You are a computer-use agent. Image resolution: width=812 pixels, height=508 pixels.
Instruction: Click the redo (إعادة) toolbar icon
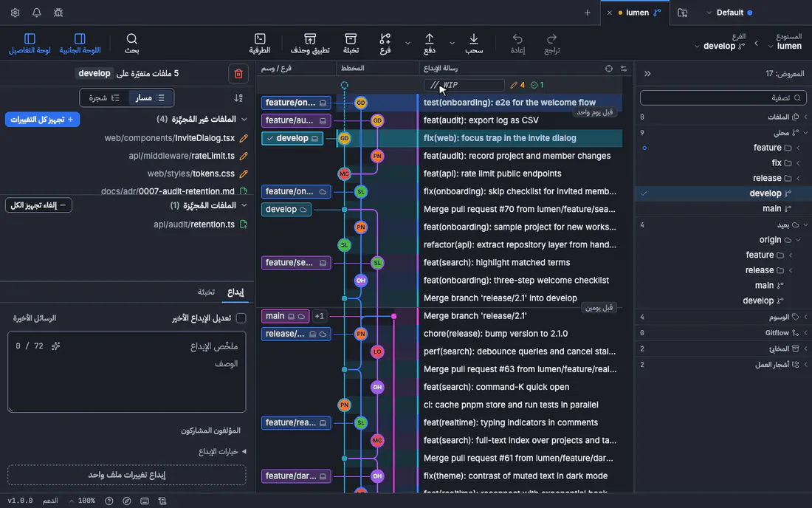[x=517, y=44]
